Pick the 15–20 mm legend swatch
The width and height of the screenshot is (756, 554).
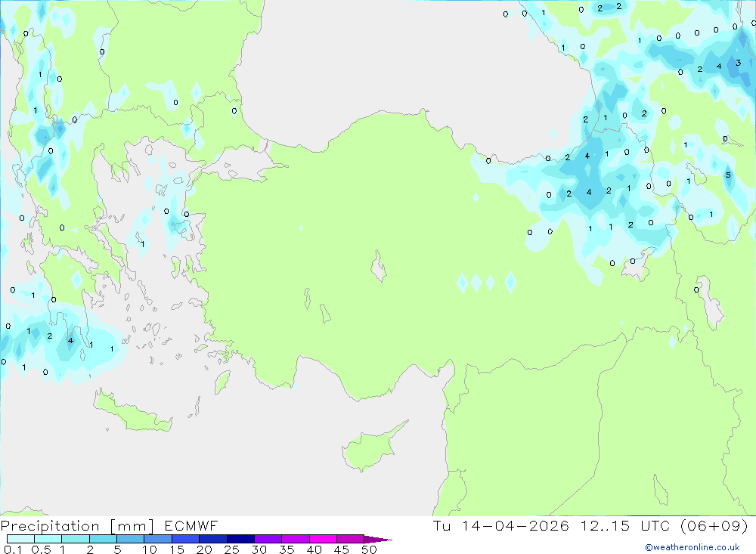click(x=185, y=539)
